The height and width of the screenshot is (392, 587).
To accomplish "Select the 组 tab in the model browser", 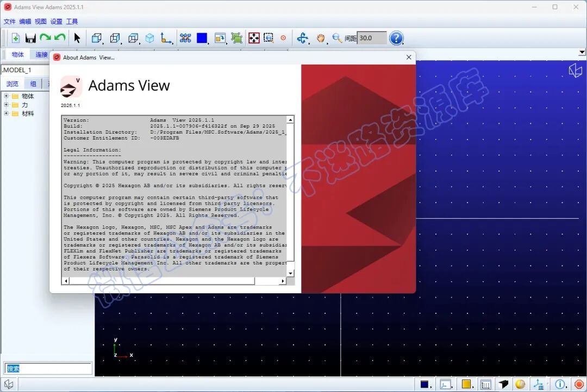I will coord(33,84).
